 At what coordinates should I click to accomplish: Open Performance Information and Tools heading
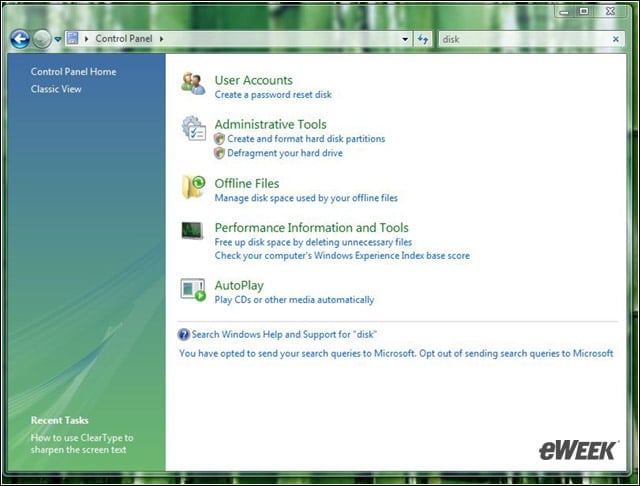[311, 228]
